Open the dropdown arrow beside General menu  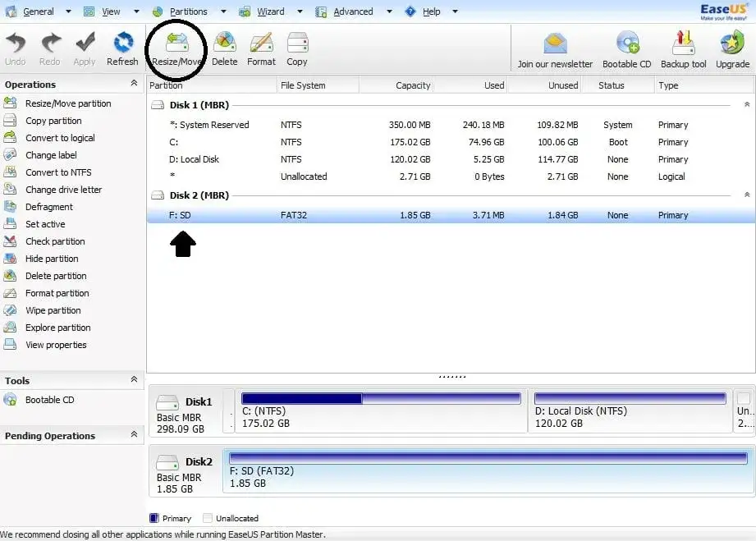[x=67, y=11]
